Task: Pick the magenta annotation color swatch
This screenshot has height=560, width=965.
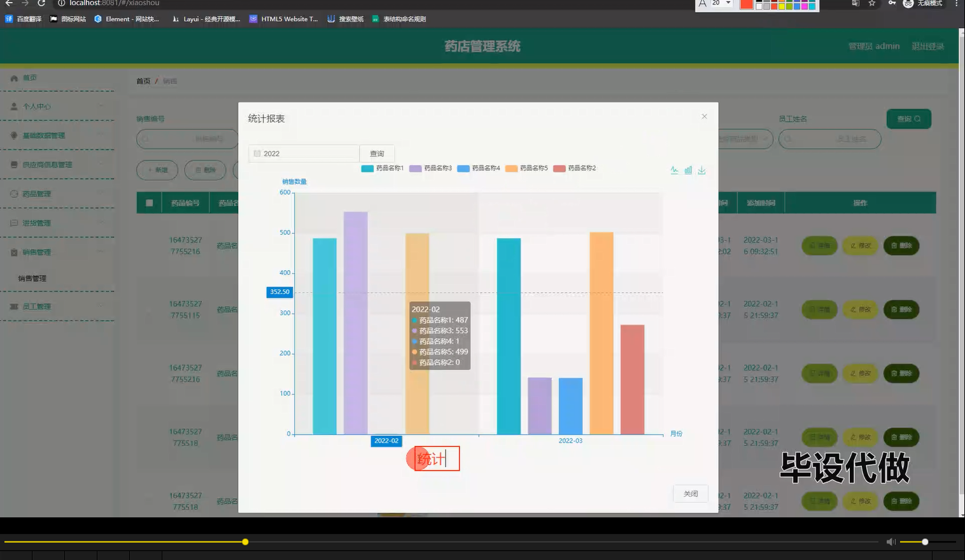Action: [x=804, y=6]
